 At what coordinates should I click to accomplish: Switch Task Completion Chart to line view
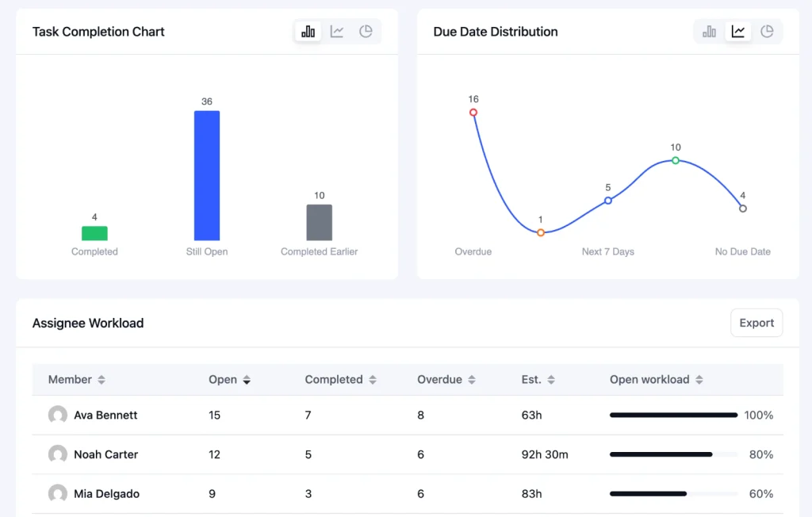(337, 32)
